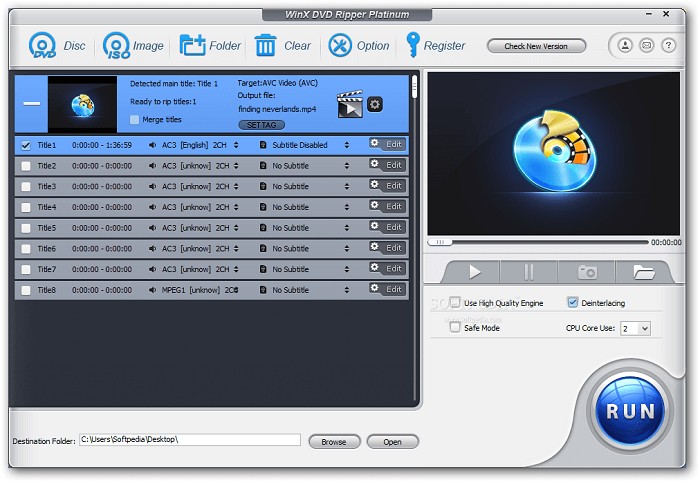Expand Title1 subtitle selector
This screenshot has width=700, height=482.
346,145
